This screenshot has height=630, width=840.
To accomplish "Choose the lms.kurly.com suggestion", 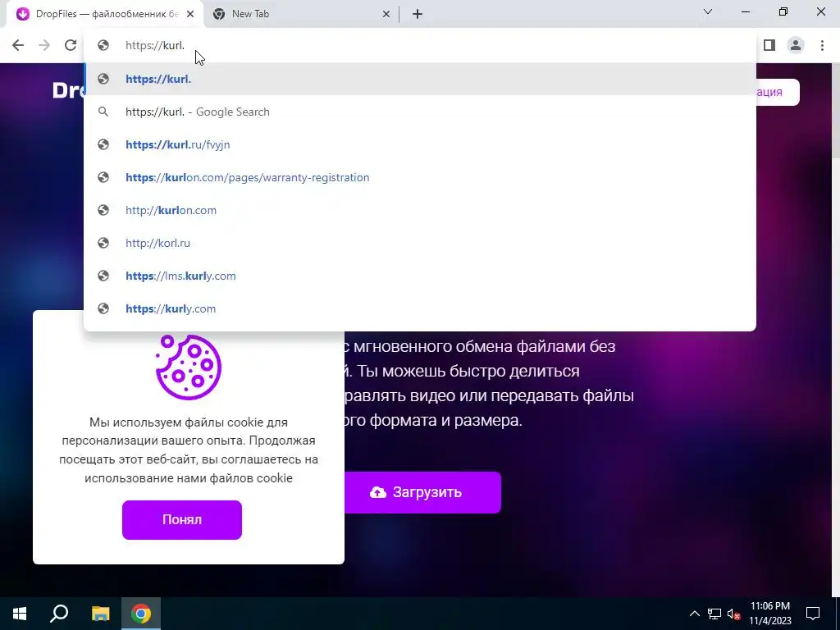I will click(420, 276).
